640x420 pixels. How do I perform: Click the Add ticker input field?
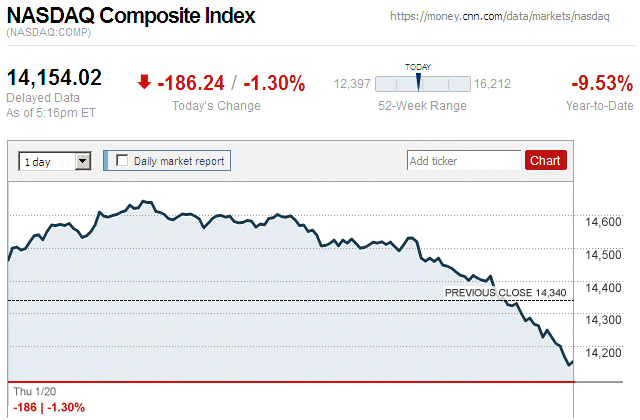click(x=464, y=160)
